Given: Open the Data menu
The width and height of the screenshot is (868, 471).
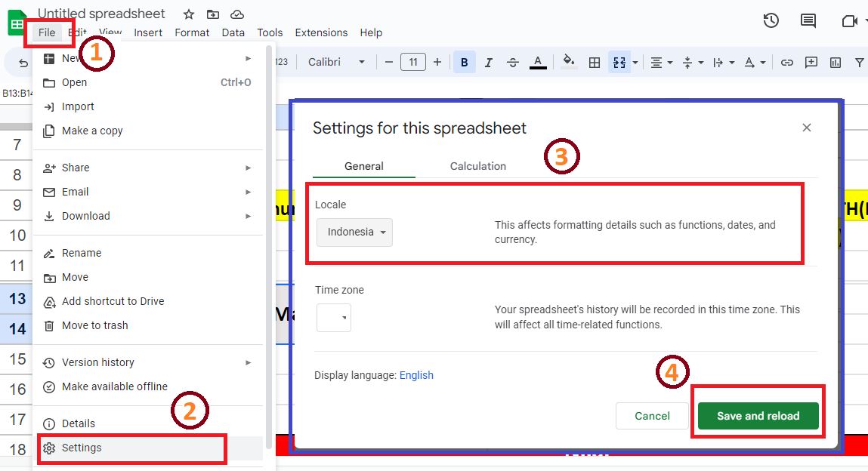Looking at the screenshot, I should pyautogui.click(x=233, y=32).
